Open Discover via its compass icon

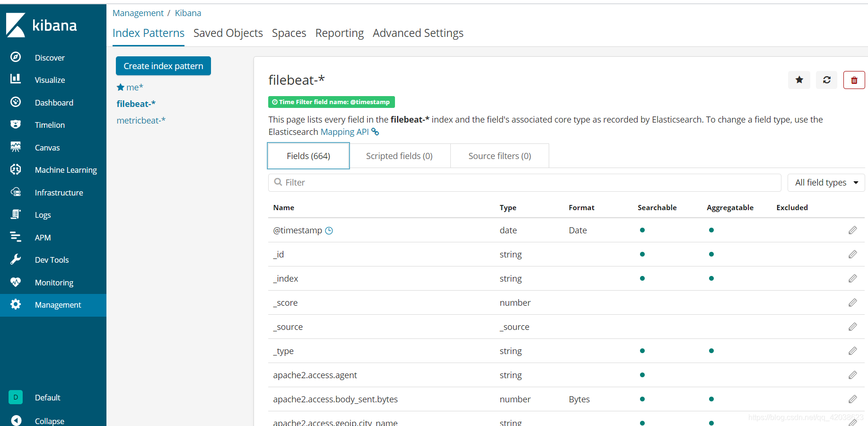pyautogui.click(x=16, y=57)
